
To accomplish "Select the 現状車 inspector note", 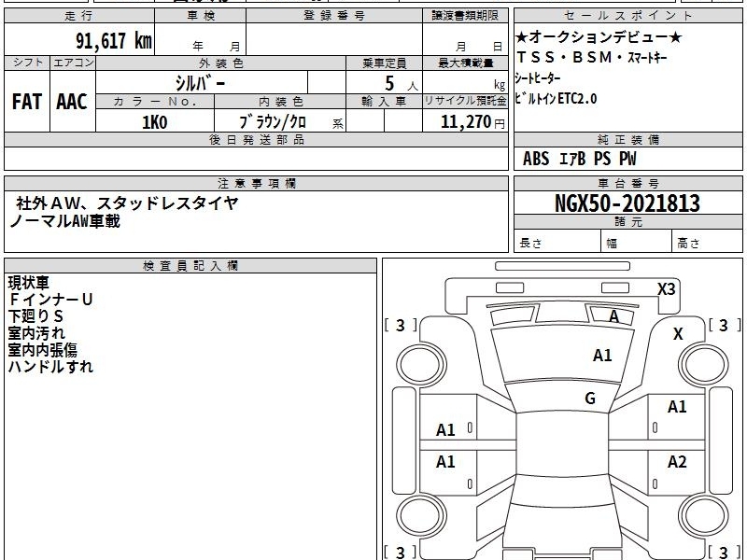I will coord(29,283).
